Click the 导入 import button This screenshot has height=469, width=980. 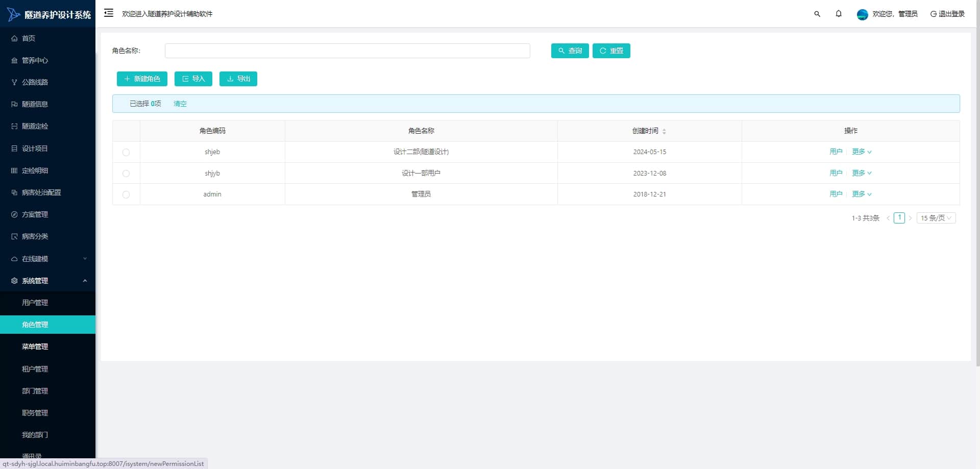click(x=193, y=79)
